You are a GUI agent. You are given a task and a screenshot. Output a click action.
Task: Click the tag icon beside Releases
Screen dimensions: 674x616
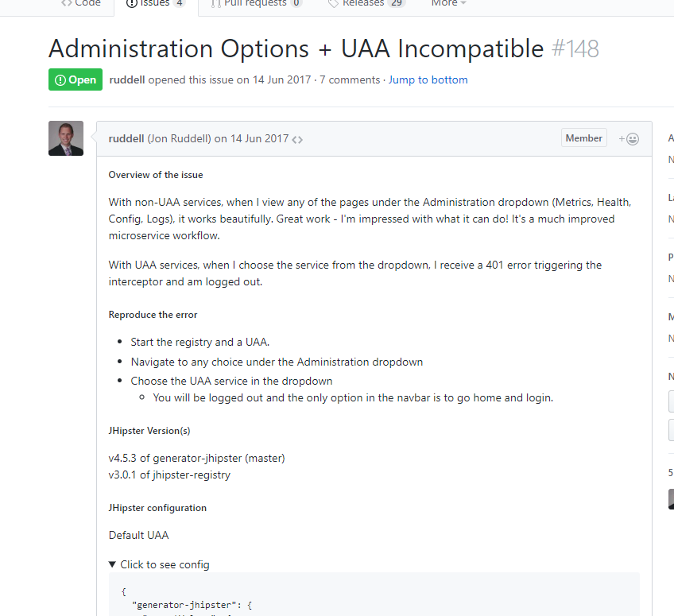click(x=333, y=3)
